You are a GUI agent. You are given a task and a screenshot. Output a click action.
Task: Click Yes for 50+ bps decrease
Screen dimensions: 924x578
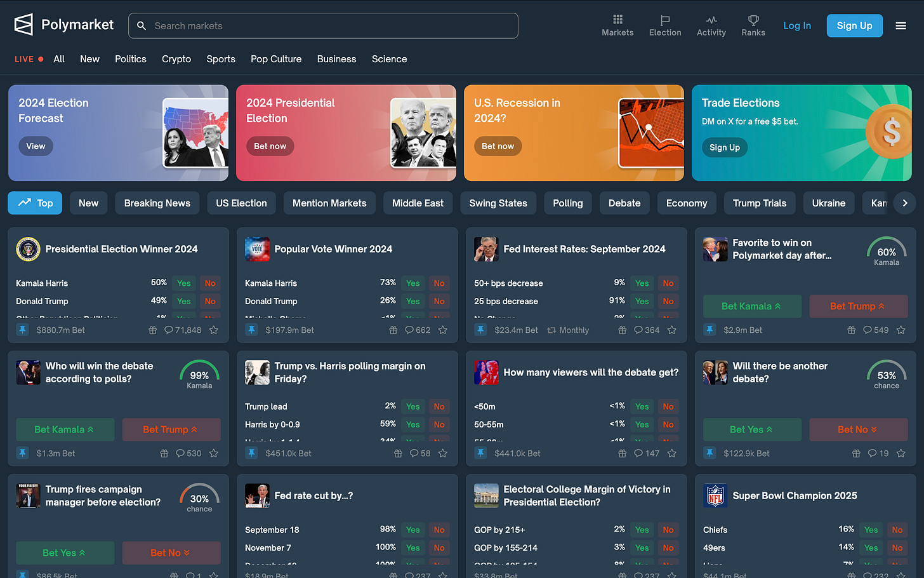tap(642, 283)
